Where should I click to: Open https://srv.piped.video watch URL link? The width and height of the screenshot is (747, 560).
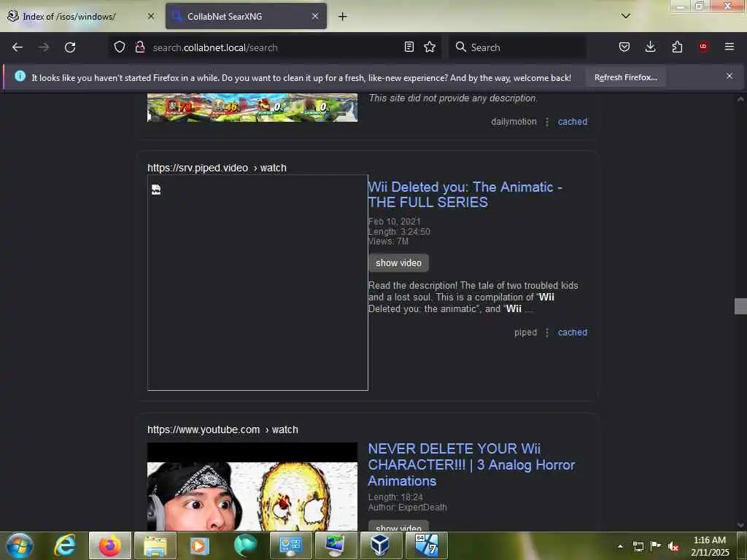pos(217,168)
